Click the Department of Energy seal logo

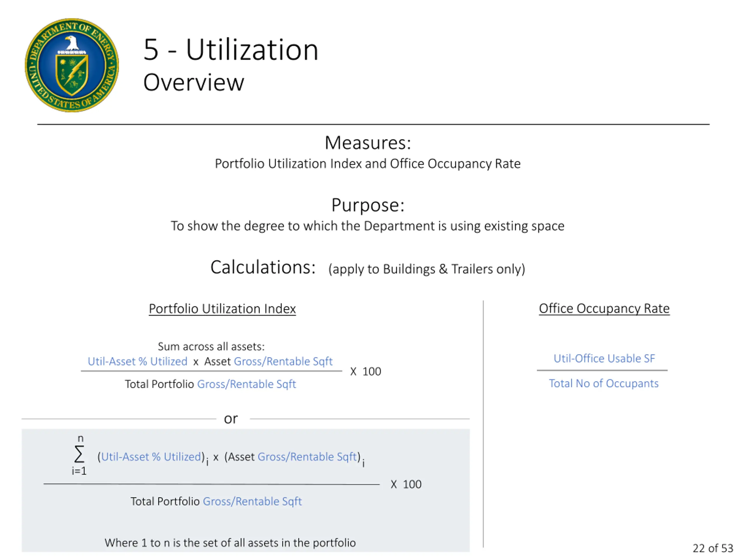tap(72, 65)
